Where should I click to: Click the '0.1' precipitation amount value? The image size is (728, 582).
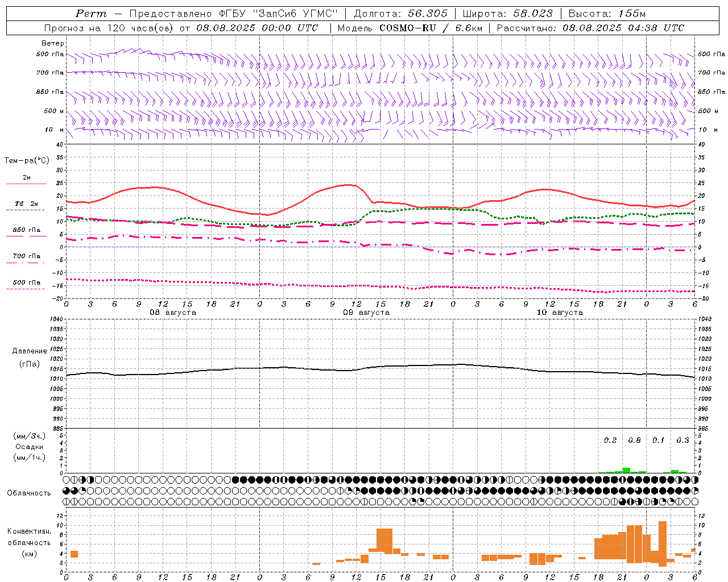pyautogui.click(x=658, y=440)
